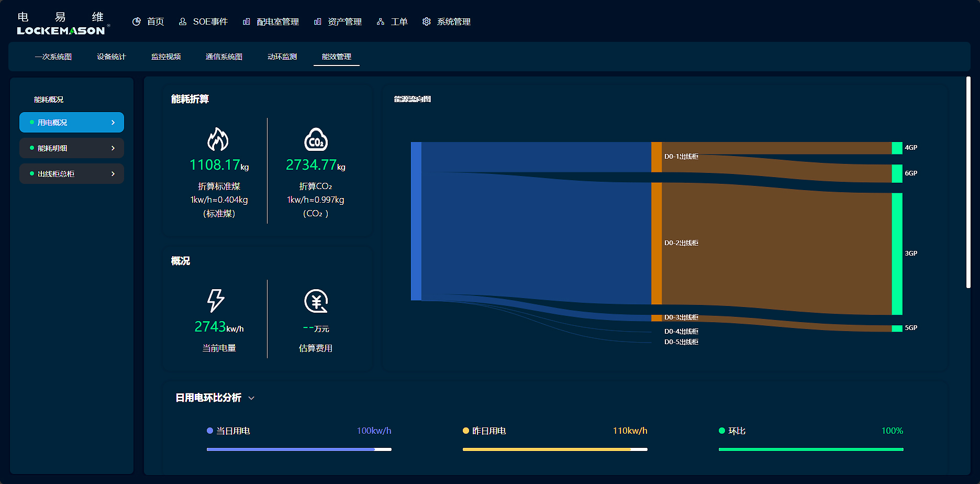Select the 用电概况 sidebar item

click(72, 123)
